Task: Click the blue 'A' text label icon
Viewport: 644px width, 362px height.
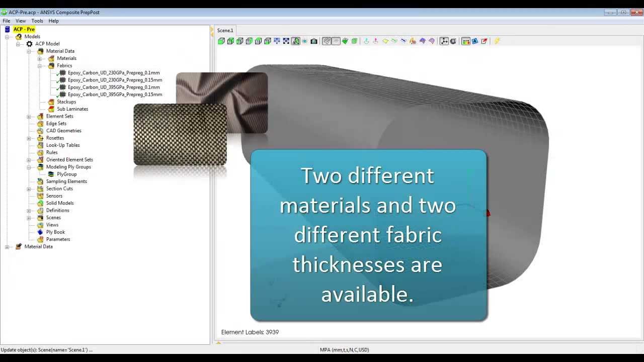Action: coord(475,41)
